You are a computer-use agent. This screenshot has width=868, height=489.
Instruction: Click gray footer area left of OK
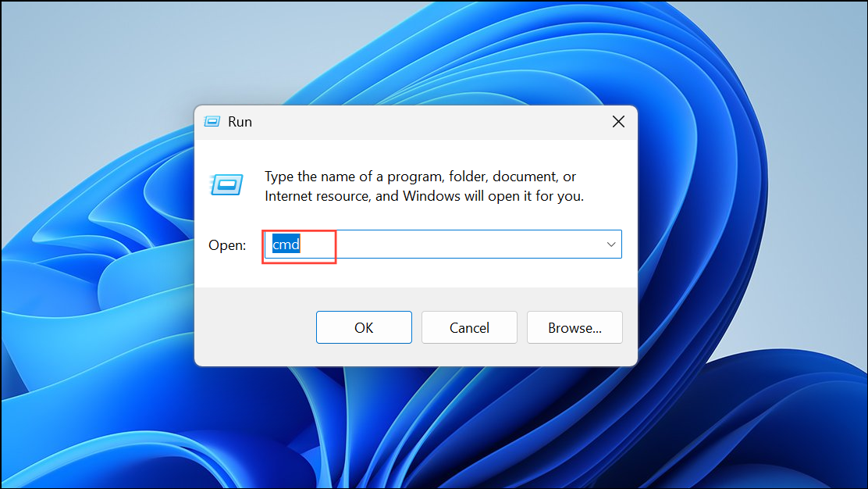click(254, 328)
